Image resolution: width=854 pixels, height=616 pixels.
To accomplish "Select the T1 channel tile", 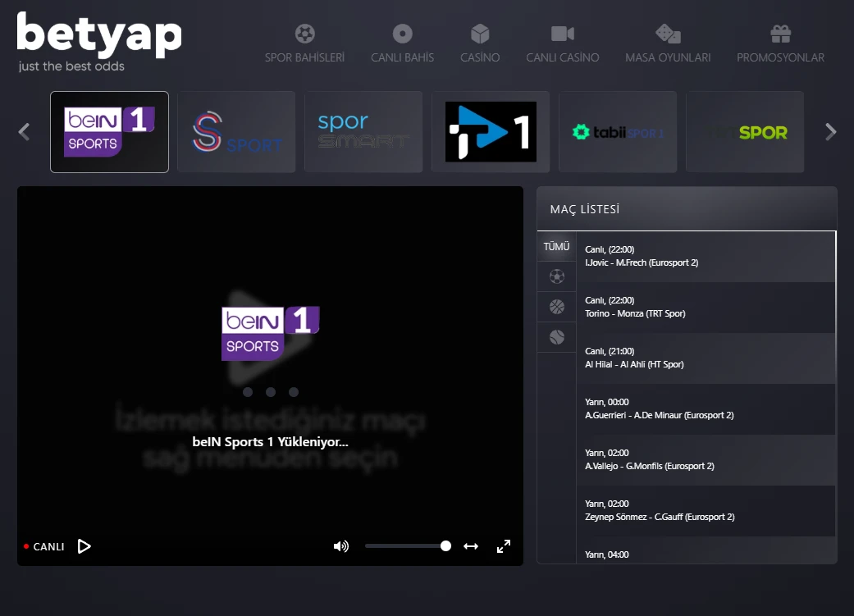I will pos(491,132).
